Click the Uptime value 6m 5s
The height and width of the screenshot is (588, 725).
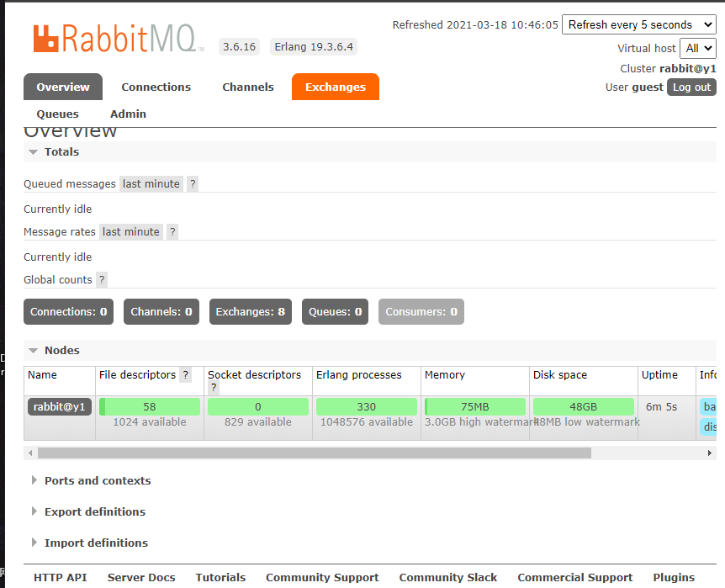pyautogui.click(x=661, y=406)
